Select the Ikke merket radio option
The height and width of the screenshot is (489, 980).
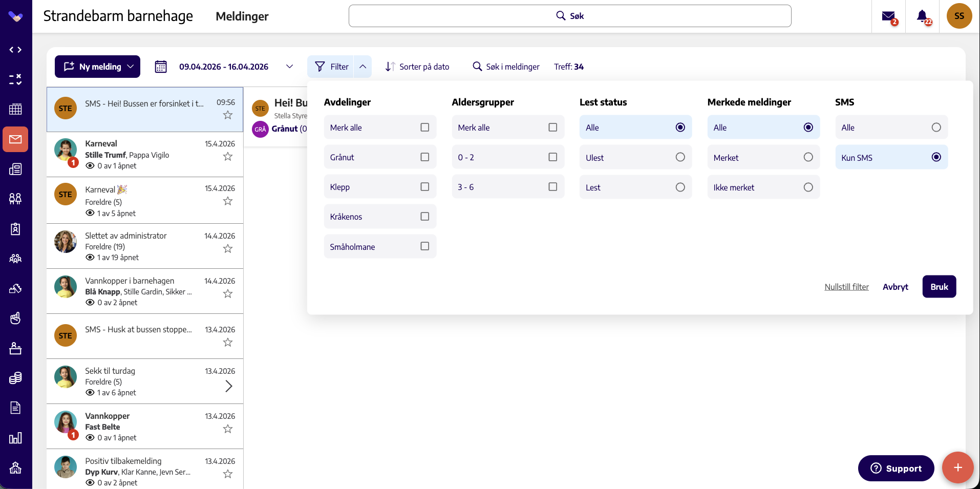pos(808,187)
